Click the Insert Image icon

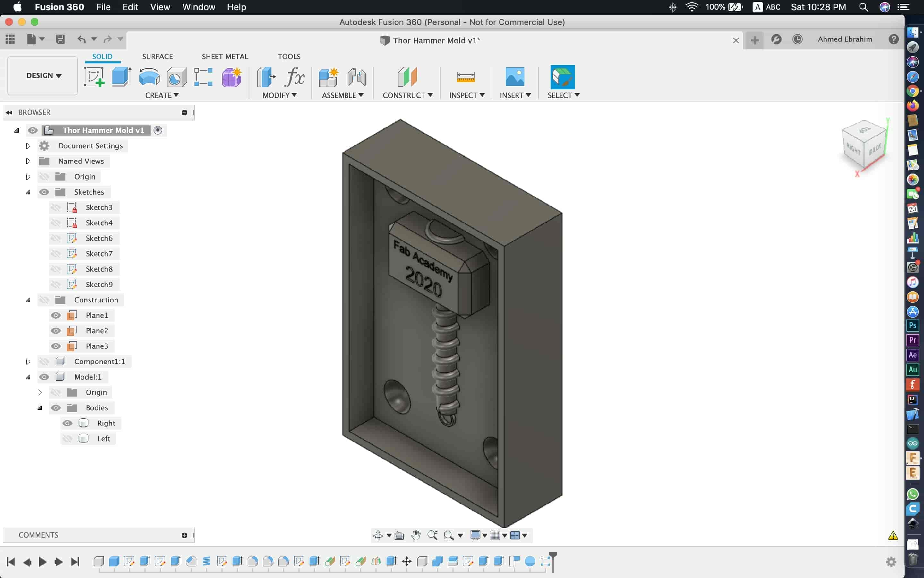[515, 77]
